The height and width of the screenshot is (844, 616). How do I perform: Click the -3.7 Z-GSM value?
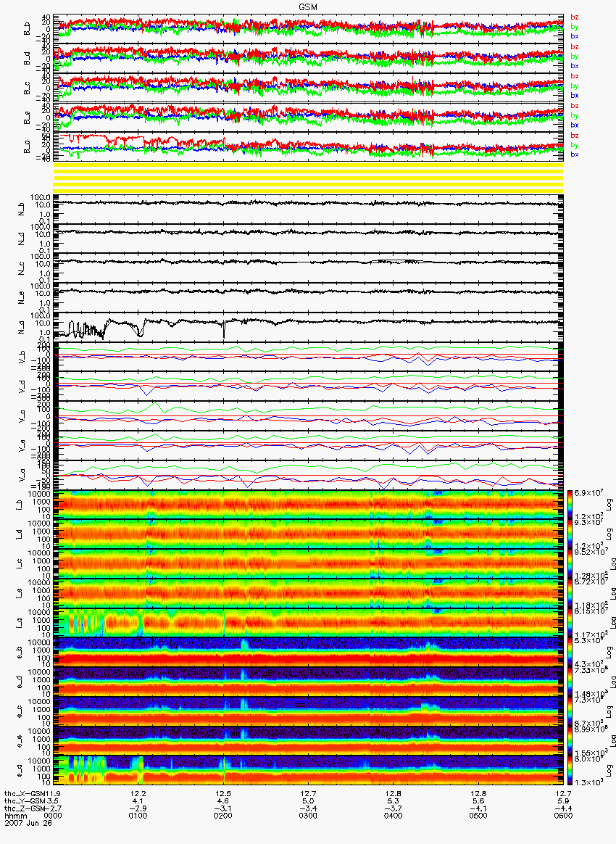pyautogui.click(x=394, y=808)
